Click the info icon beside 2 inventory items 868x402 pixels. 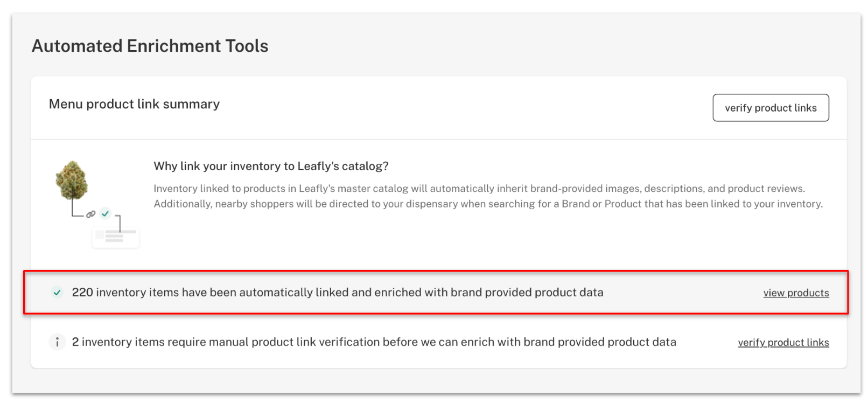(57, 342)
